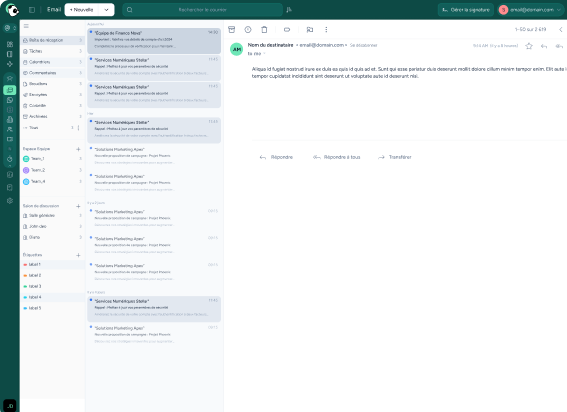Toggle the sidebar panel icon next to Email title
Image resolution: width=567 pixels, height=412 pixels.
[32, 10]
